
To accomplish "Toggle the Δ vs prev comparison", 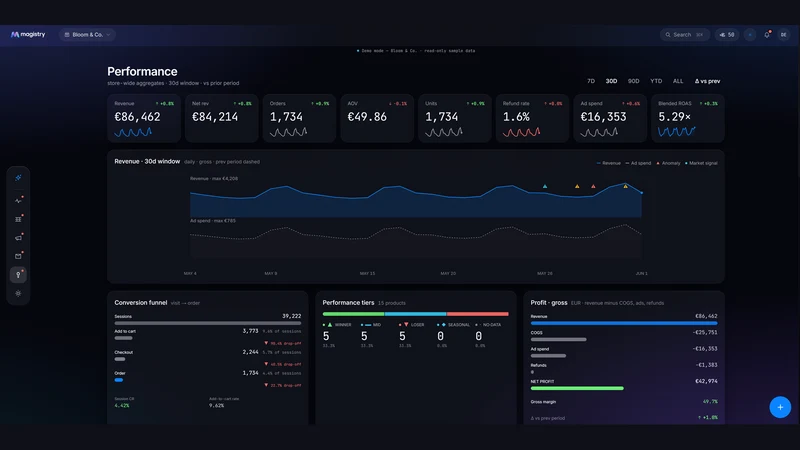I will pos(707,81).
